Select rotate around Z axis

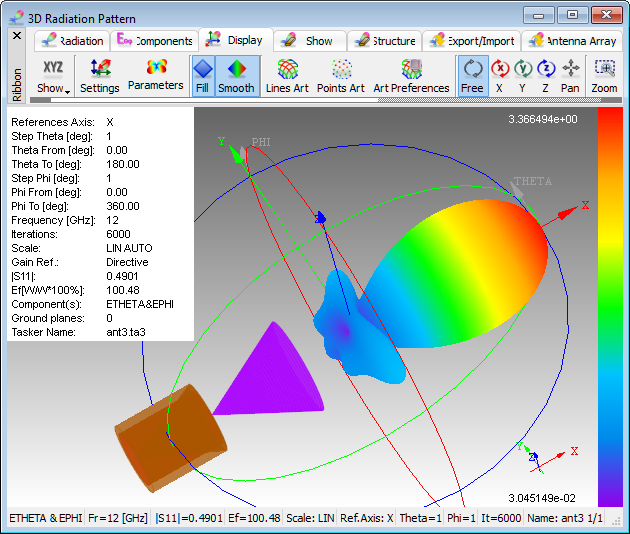(x=546, y=76)
